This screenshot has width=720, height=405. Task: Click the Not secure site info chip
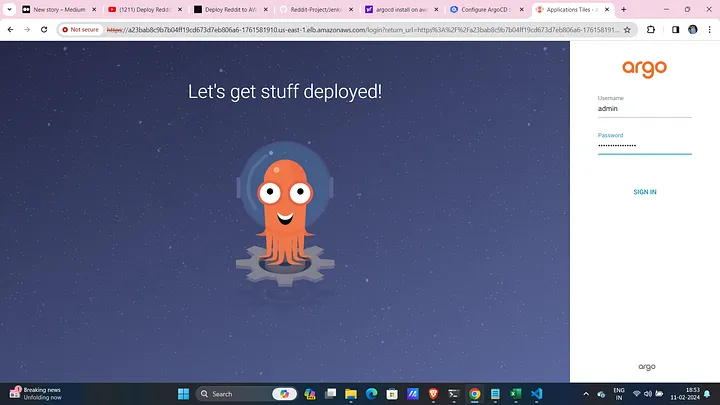(80, 29)
